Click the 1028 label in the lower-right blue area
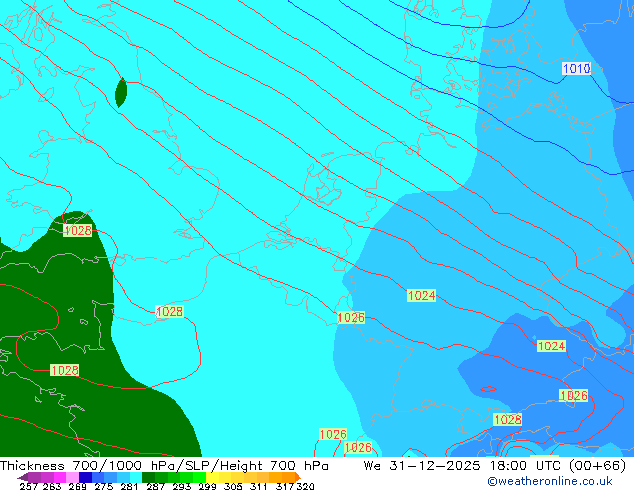The height and width of the screenshot is (490, 634). 507,419
